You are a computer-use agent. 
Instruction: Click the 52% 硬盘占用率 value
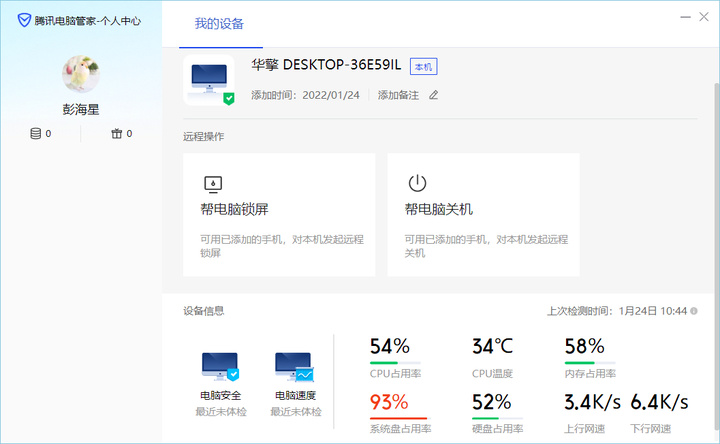(492, 402)
